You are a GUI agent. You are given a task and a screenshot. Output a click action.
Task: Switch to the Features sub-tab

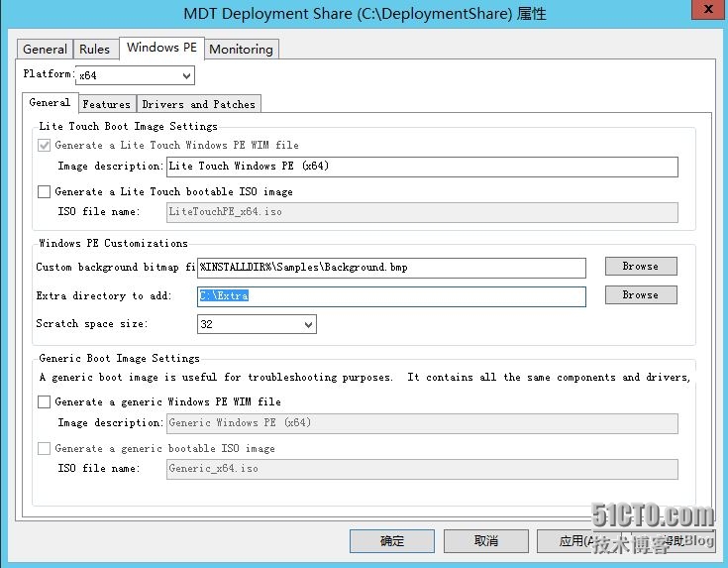coord(107,104)
